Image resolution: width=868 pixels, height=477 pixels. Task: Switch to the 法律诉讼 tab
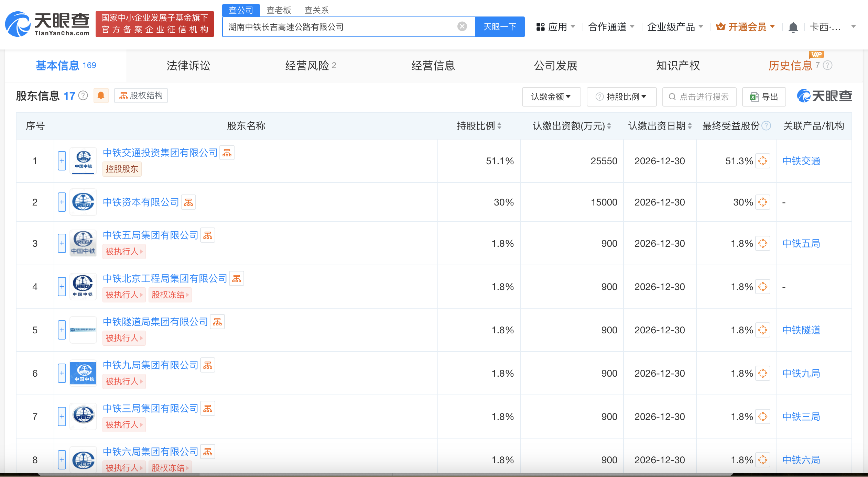click(188, 66)
